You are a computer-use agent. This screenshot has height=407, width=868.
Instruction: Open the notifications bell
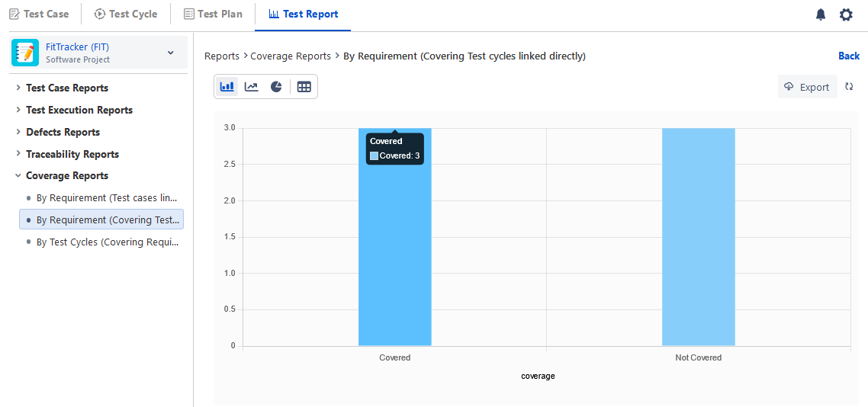click(821, 15)
